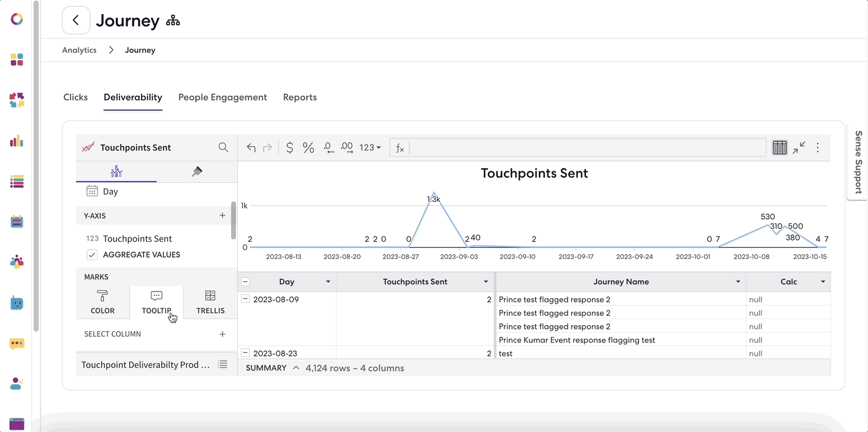Click the left sidebar vertical scrollbar
The height and width of the screenshot is (432, 868).
click(x=37, y=166)
